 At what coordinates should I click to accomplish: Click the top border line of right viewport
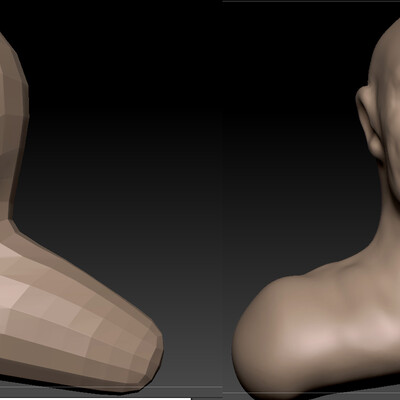[x=312, y=1]
